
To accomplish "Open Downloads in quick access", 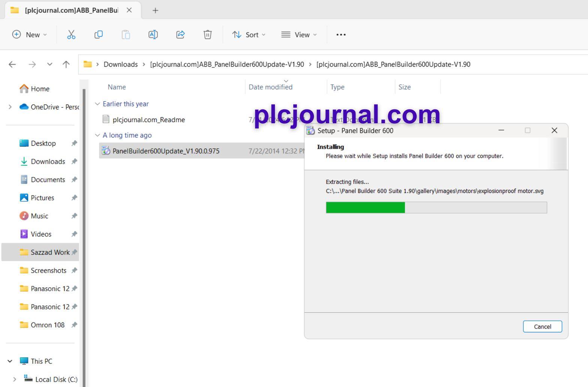I will pyautogui.click(x=42, y=161).
